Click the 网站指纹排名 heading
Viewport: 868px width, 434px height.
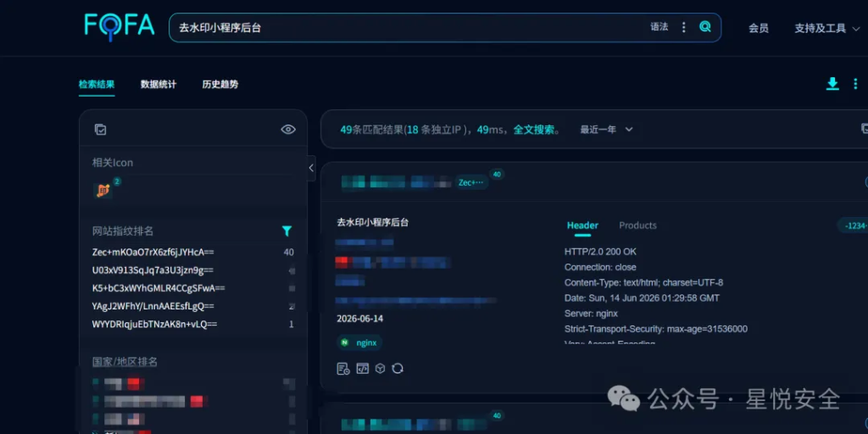(123, 231)
